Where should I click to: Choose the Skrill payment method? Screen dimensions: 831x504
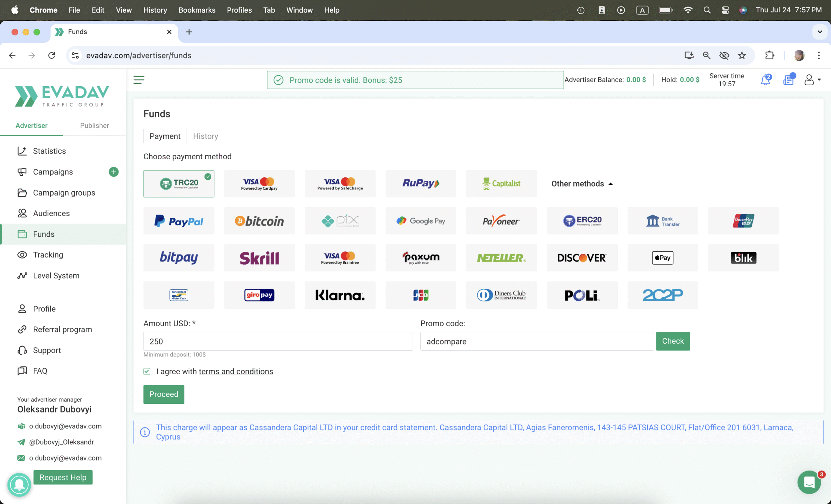point(259,258)
